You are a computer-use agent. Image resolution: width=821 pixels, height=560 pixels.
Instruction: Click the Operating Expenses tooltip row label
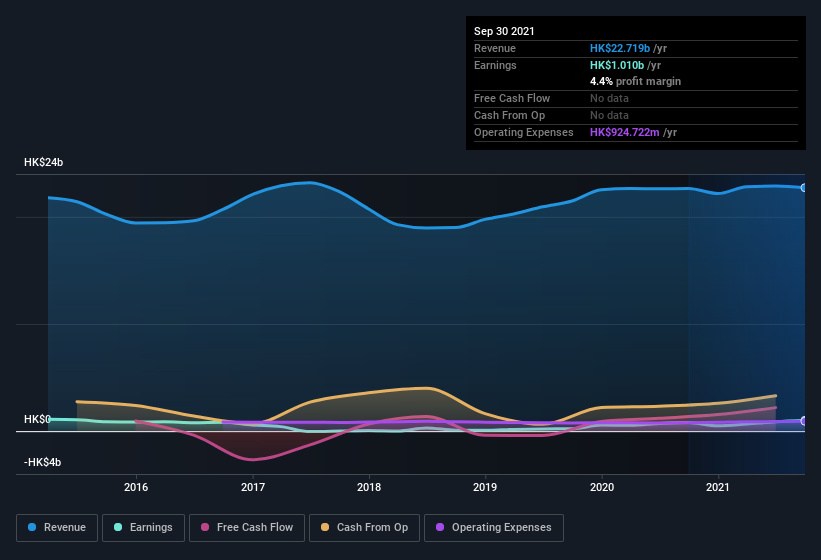524,132
